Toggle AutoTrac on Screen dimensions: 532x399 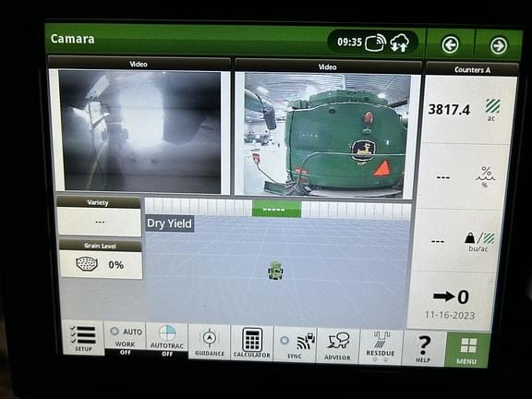(167, 340)
